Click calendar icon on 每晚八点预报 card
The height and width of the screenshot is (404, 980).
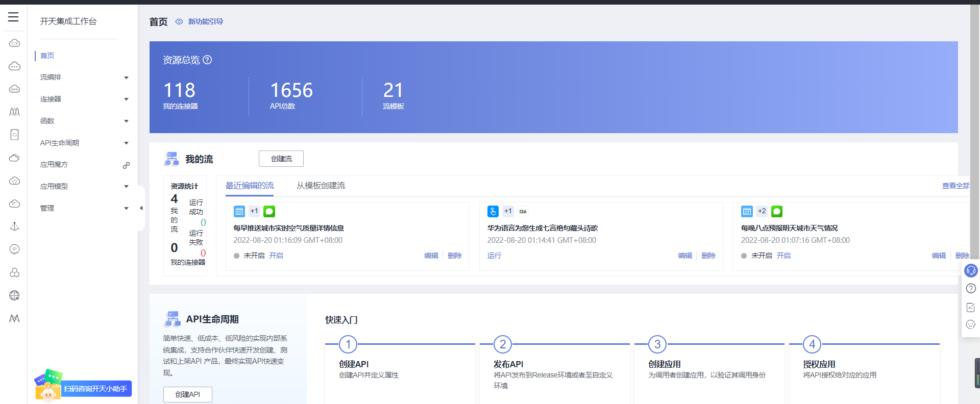[747, 211]
